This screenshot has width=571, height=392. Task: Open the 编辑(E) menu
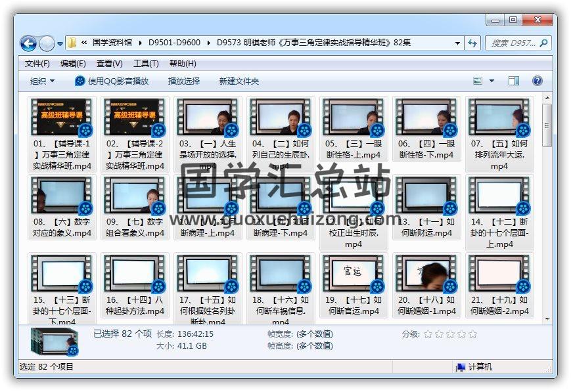click(x=73, y=64)
